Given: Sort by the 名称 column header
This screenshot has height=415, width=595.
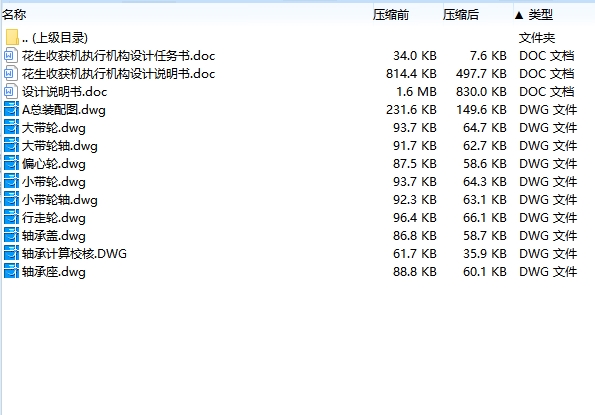Looking at the screenshot, I should click(14, 15).
